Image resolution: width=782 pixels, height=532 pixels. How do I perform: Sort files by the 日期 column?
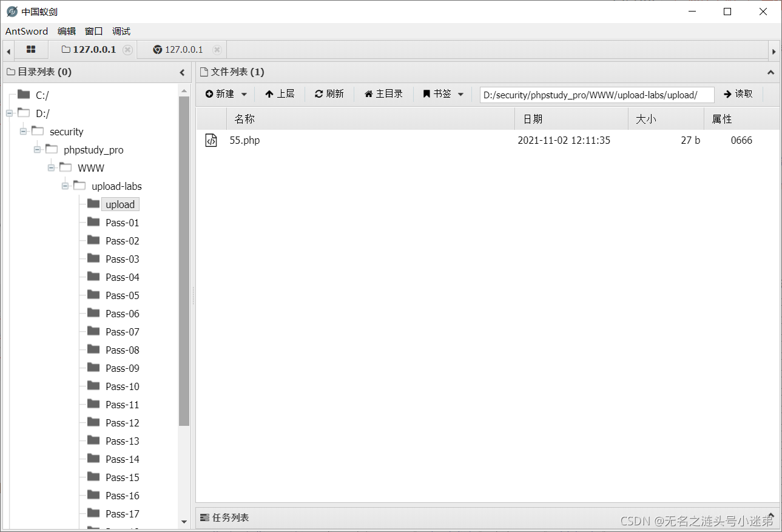tap(571, 119)
